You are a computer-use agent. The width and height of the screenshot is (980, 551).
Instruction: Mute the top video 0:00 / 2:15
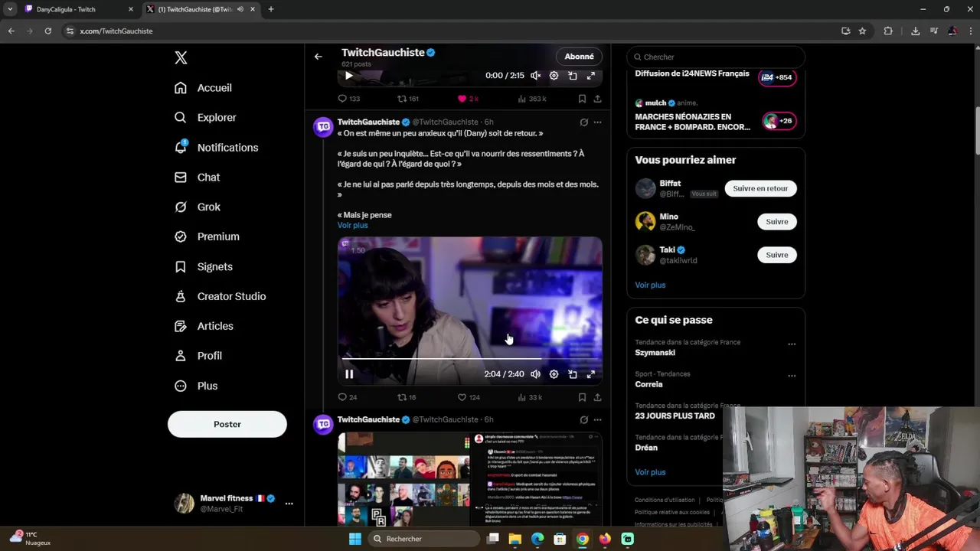[536, 76]
